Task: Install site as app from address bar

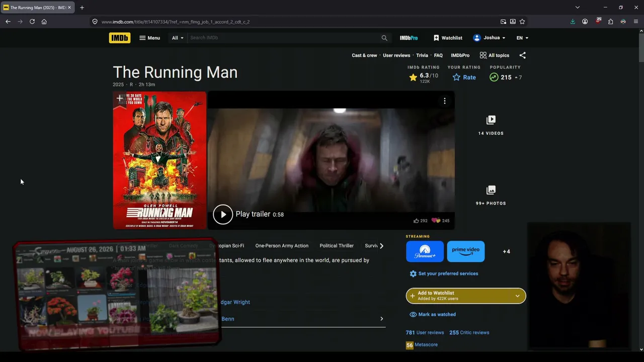Action: pyautogui.click(x=513, y=22)
